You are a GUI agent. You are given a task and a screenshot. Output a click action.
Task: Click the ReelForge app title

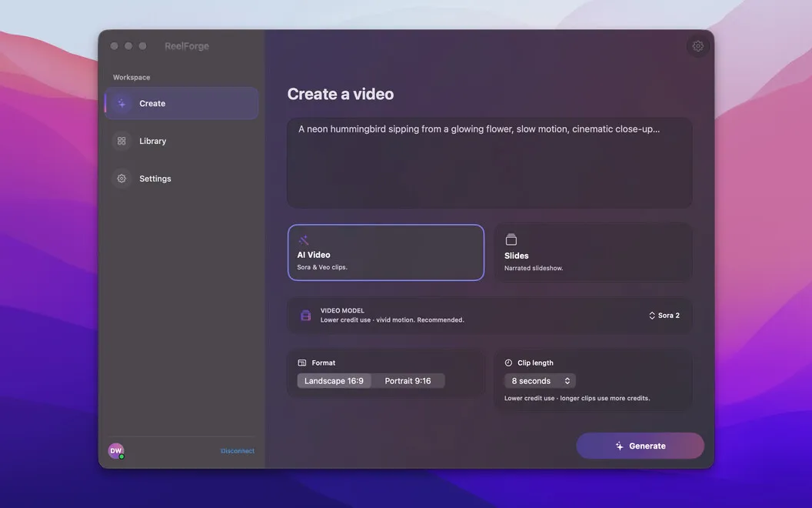(x=187, y=46)
